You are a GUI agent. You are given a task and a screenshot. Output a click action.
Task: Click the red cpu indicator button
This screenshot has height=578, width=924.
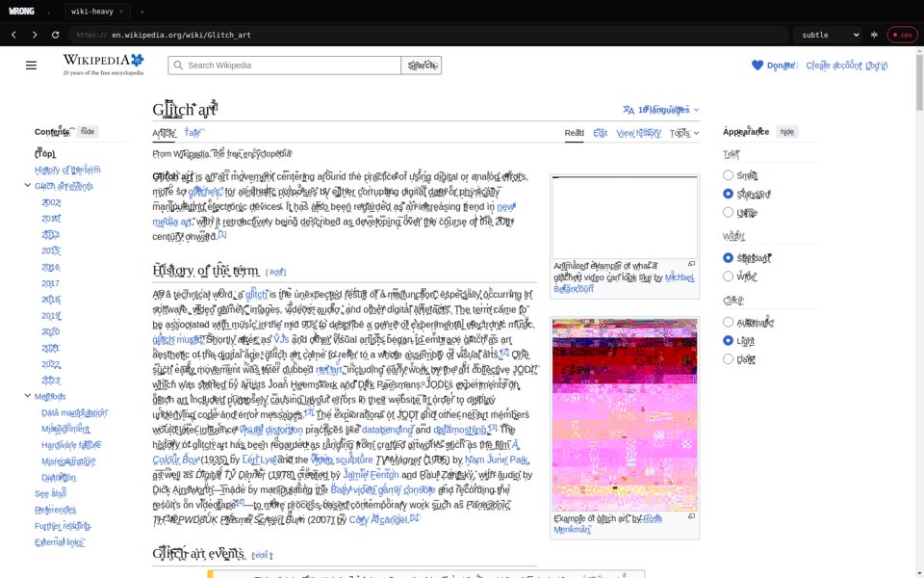[x=902, y=35]
